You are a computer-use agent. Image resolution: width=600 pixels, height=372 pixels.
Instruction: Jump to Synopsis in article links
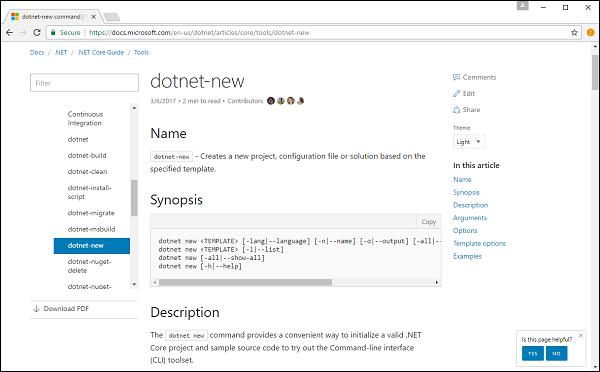point(466,193)
